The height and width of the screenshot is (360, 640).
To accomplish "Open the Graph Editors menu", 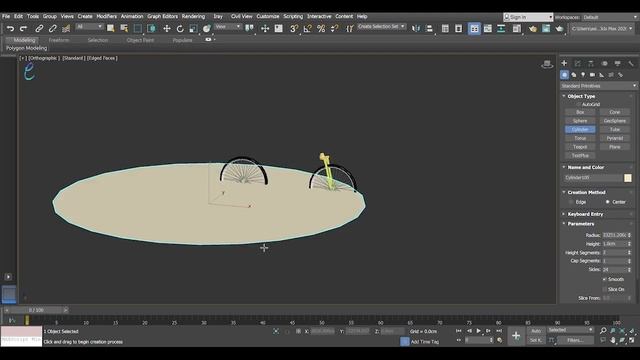I will [x=162, y=16].
